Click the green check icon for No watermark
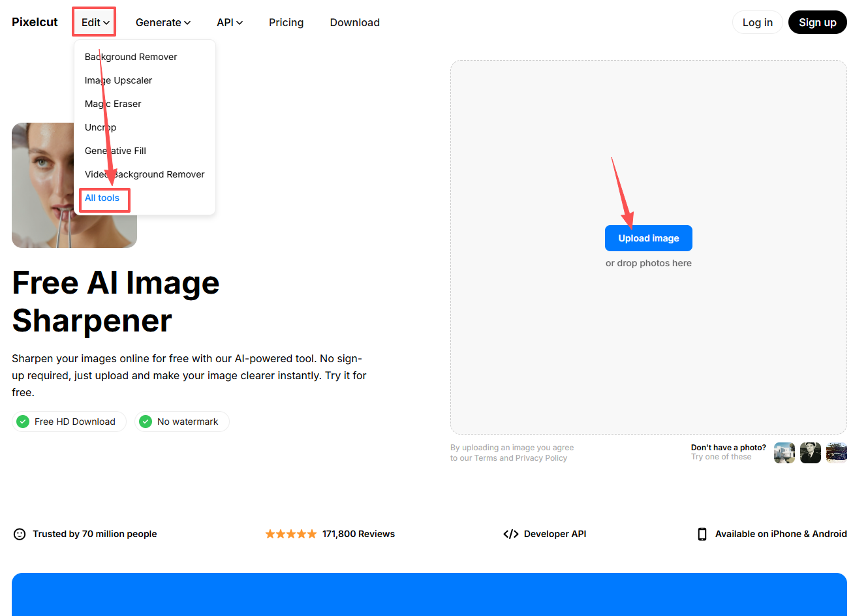 [x=146, y=422]
